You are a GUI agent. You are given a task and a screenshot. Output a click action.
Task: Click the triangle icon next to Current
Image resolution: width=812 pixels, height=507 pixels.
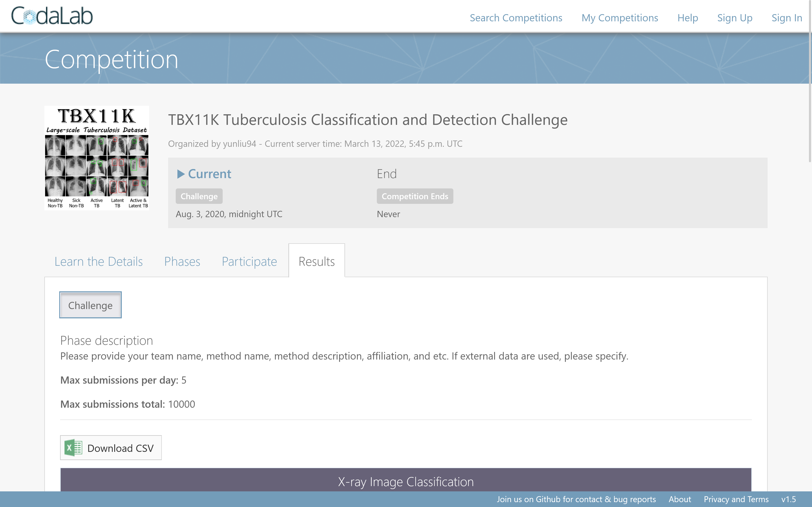181,174
